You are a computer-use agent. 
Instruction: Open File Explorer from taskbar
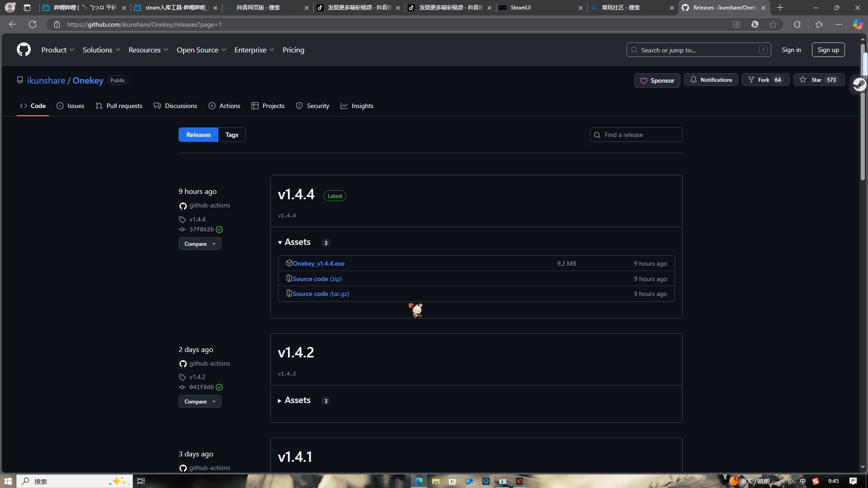pos(436,481)
